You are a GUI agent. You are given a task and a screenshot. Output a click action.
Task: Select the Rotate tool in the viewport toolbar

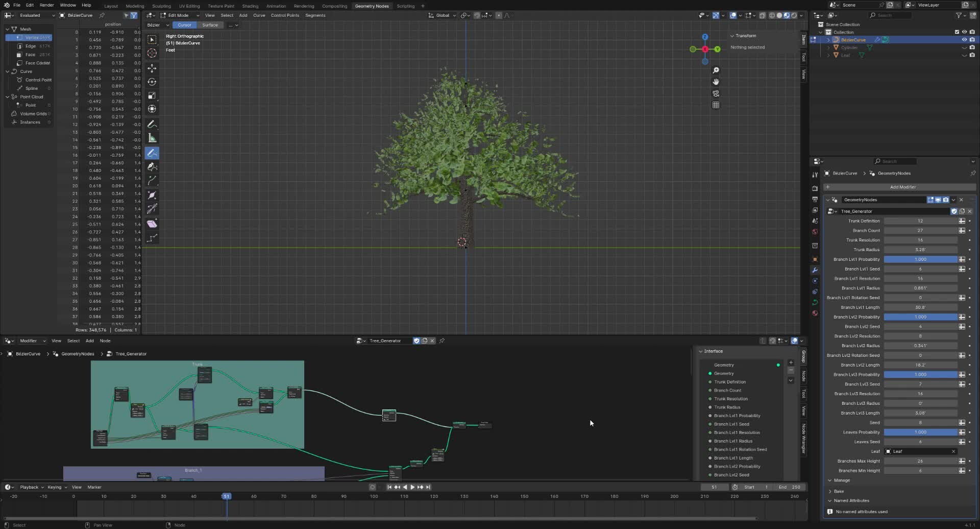tap(152, 82)
